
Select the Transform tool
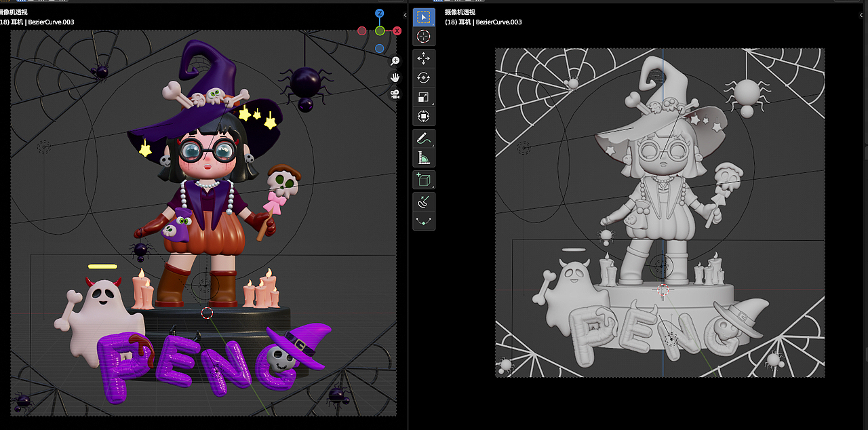click(x=424, y=116)
